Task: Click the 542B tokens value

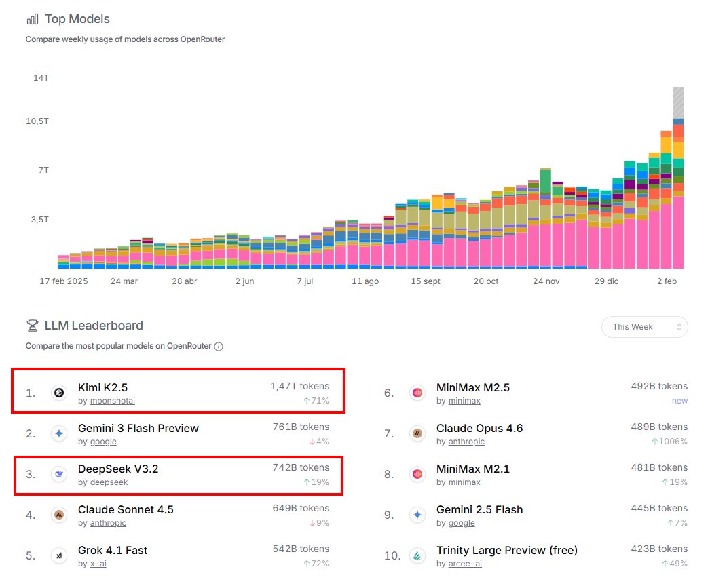Action: pyautogui.click(x=301, y=549)
